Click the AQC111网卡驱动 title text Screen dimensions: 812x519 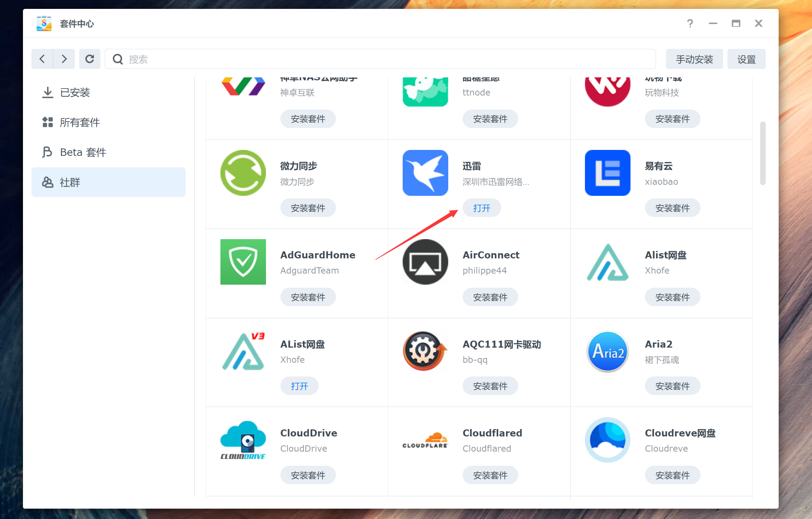(502, 344)
